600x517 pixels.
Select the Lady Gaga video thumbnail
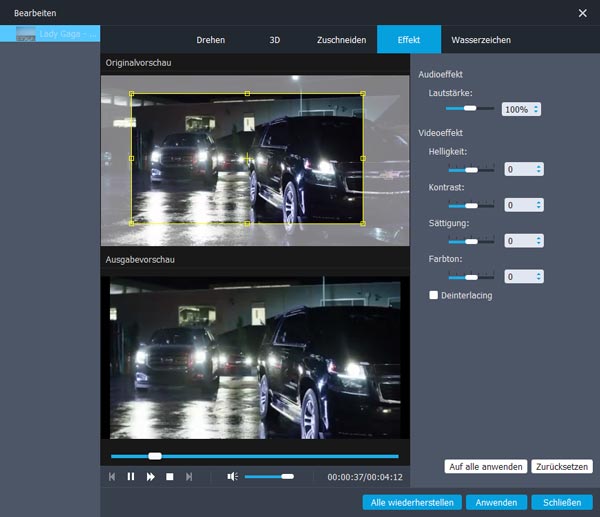[27, 34]
